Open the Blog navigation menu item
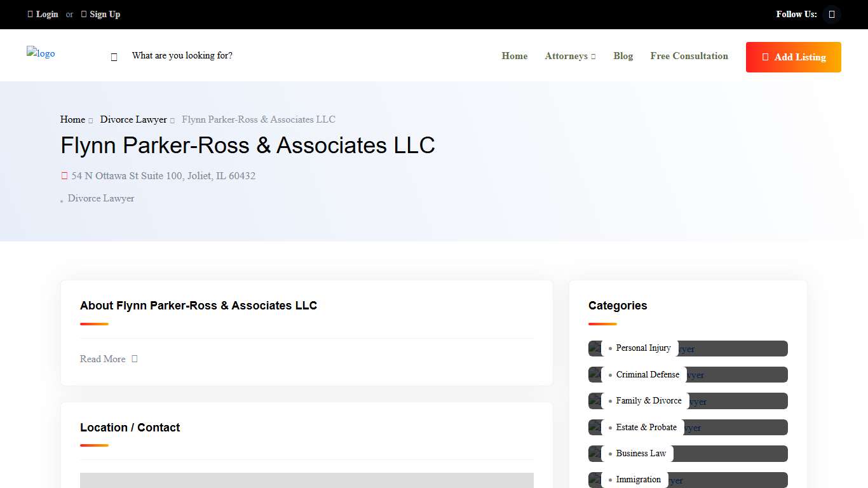 (x=623, y=56)
